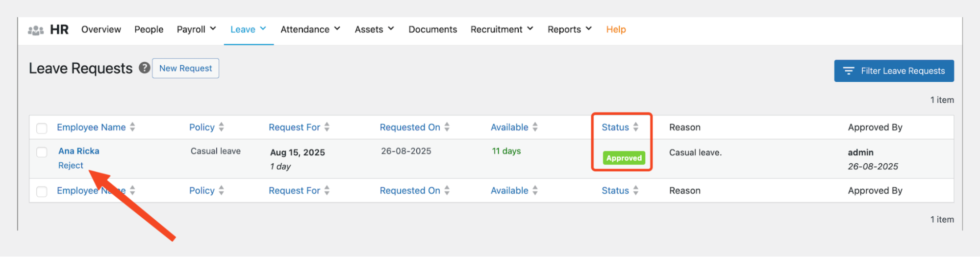Click the Employee Name sort arrows in header

click(132, 127)
